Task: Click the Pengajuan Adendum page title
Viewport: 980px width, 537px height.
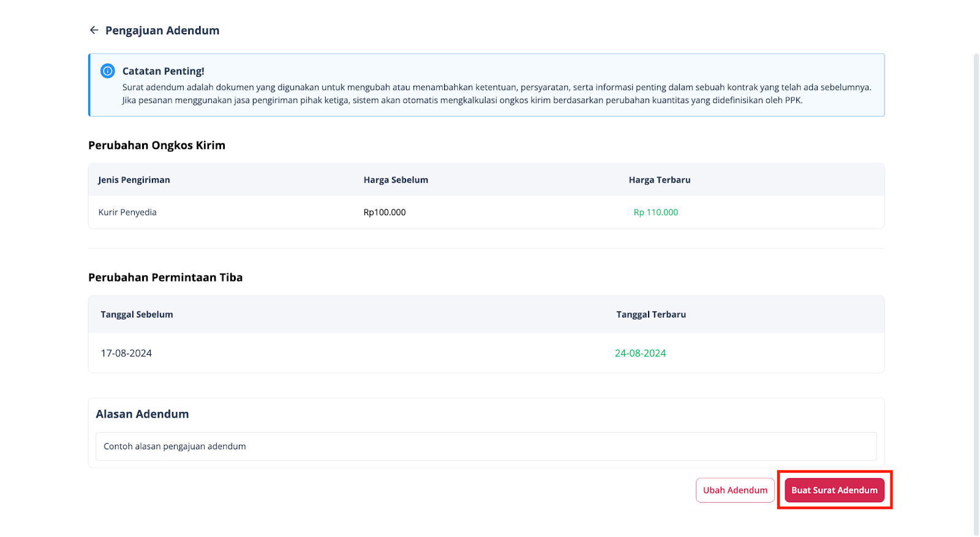Action: 162,30
